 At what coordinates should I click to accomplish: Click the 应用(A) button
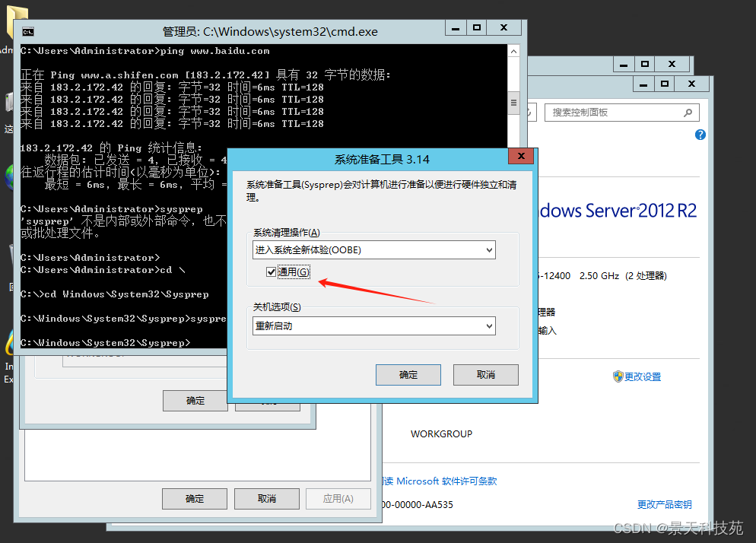(338, 499)
